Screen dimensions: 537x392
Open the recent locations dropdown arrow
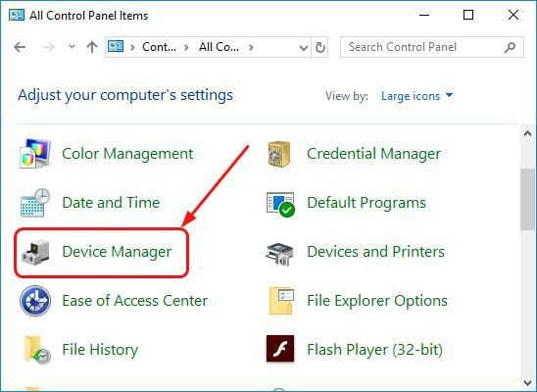tap(72, 46)
